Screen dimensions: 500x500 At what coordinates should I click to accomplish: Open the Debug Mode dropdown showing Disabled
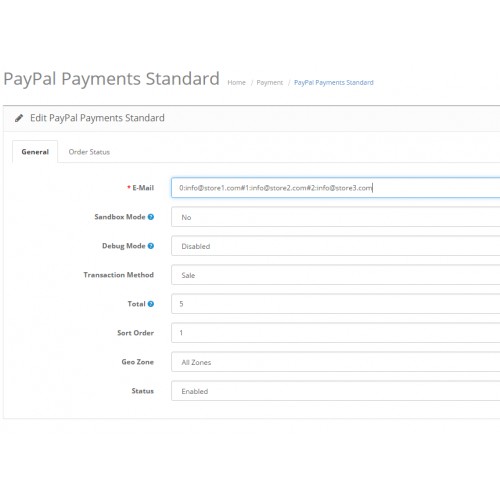335,246
